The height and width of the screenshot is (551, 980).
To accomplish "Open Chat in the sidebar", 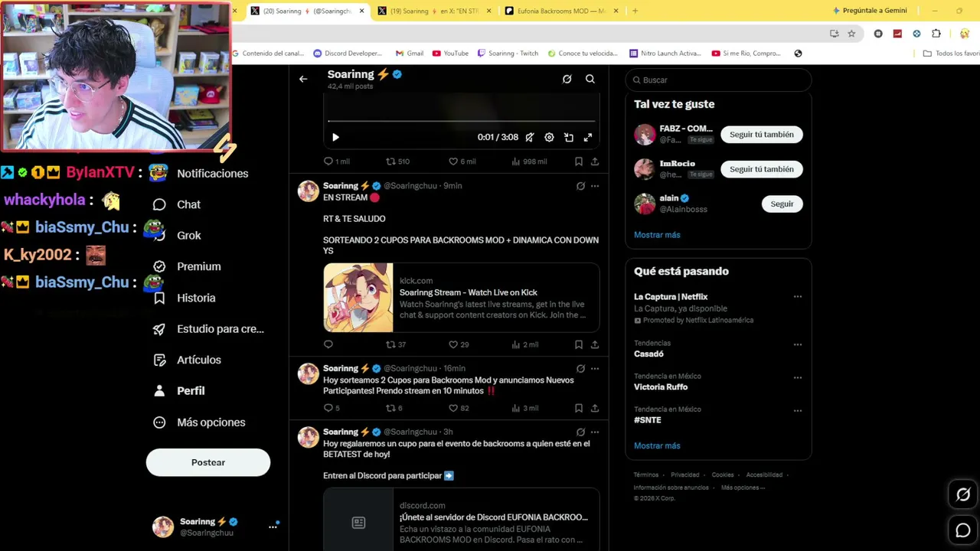I will click(177, 204).
